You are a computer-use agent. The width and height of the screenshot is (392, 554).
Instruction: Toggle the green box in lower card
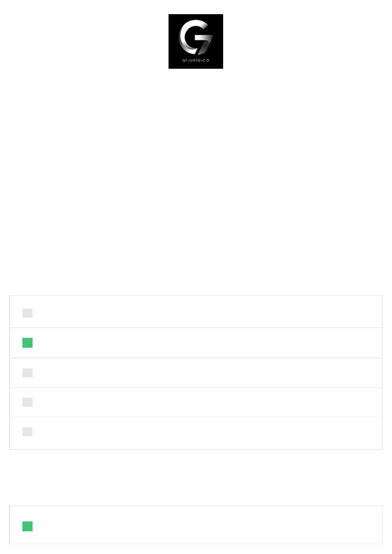point(27,526)
